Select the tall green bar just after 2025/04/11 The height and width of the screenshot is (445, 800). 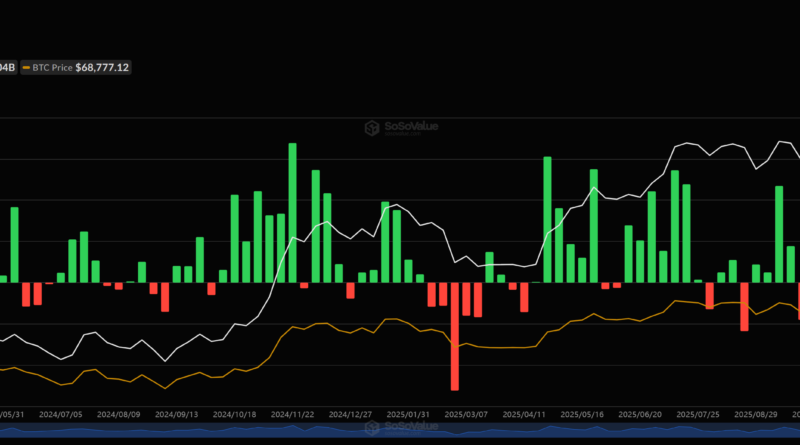(547, 219)
